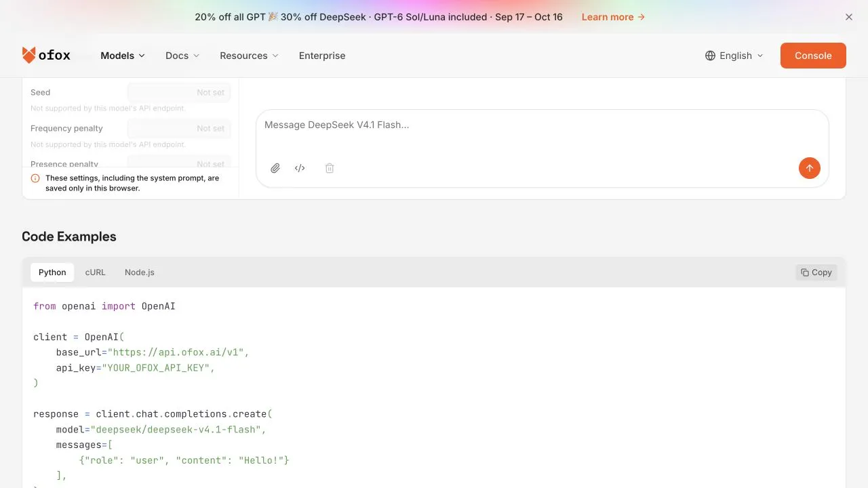Click the "Code Examples" heading
This screenshot has height=488, width=868.
(69, 237)
